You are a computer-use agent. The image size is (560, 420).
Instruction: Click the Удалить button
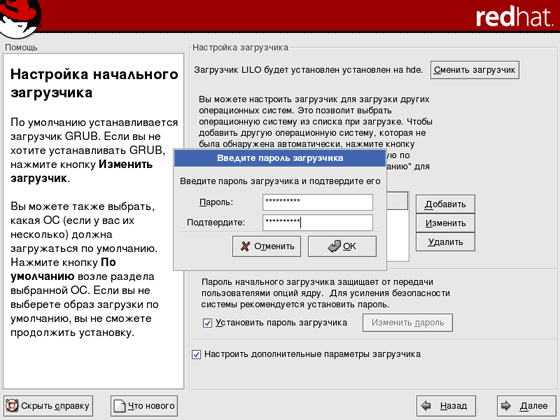pos(445,242)
